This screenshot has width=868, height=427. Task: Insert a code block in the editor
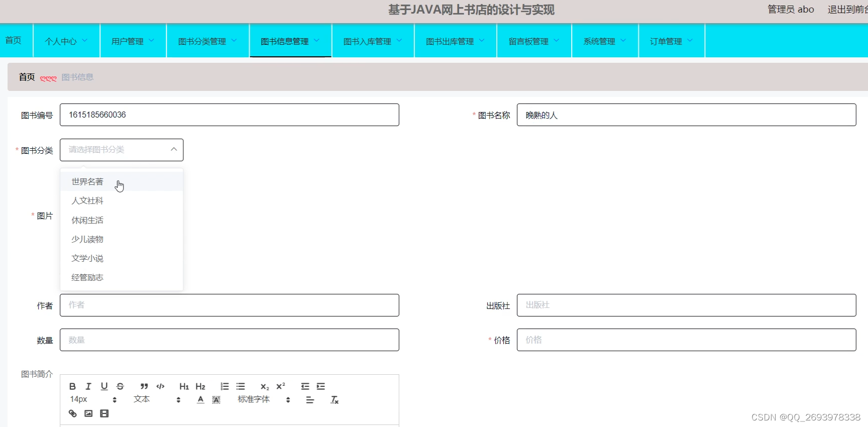pyautogui.click(x=160, y=386)
